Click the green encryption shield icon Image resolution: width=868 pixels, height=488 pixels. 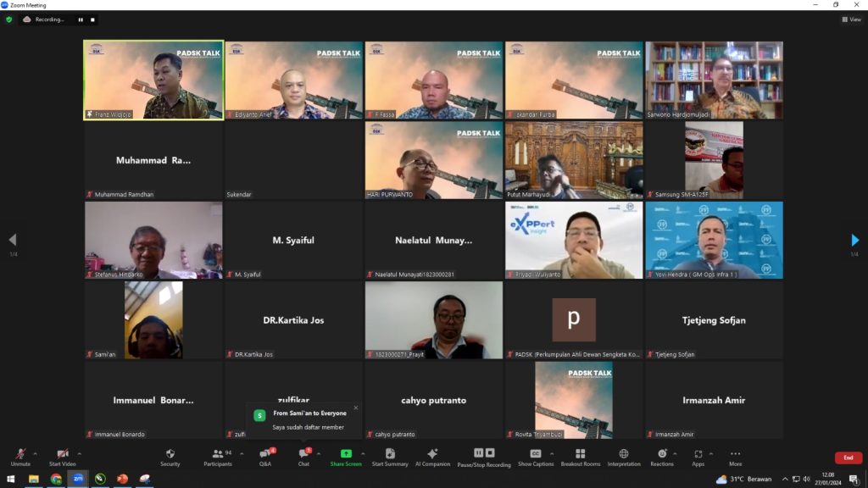tap(8, 19)
